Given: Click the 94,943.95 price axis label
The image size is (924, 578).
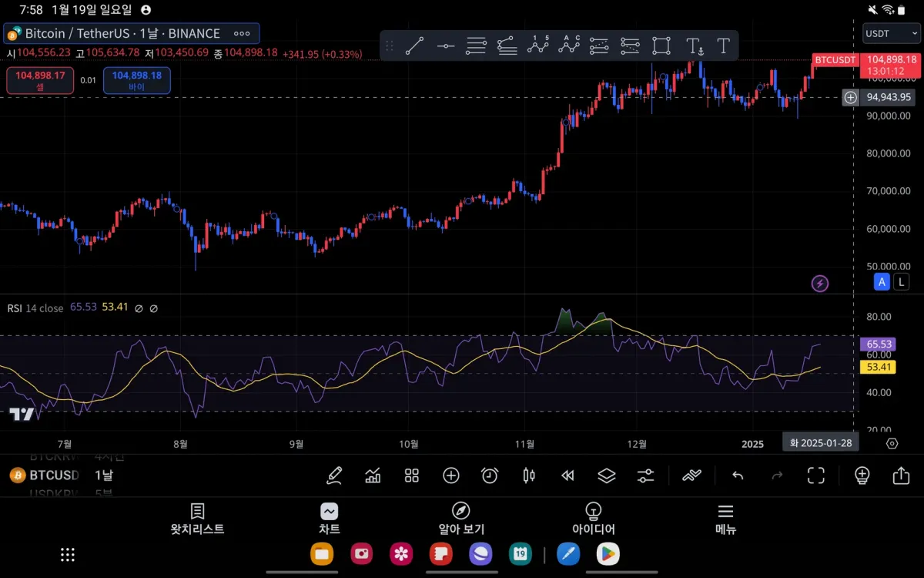Looking at the screenshot, I should point(889,97).
